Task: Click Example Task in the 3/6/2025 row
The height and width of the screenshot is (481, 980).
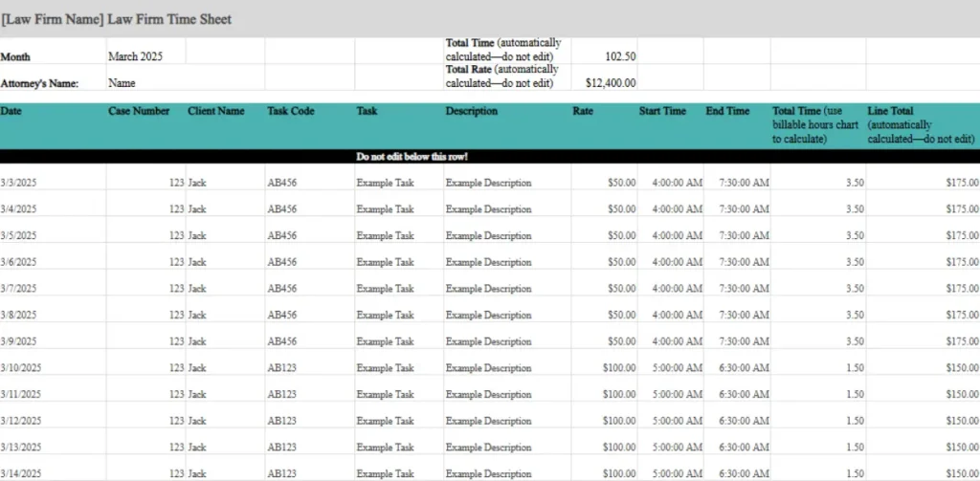Action: [x=385, y=262]
